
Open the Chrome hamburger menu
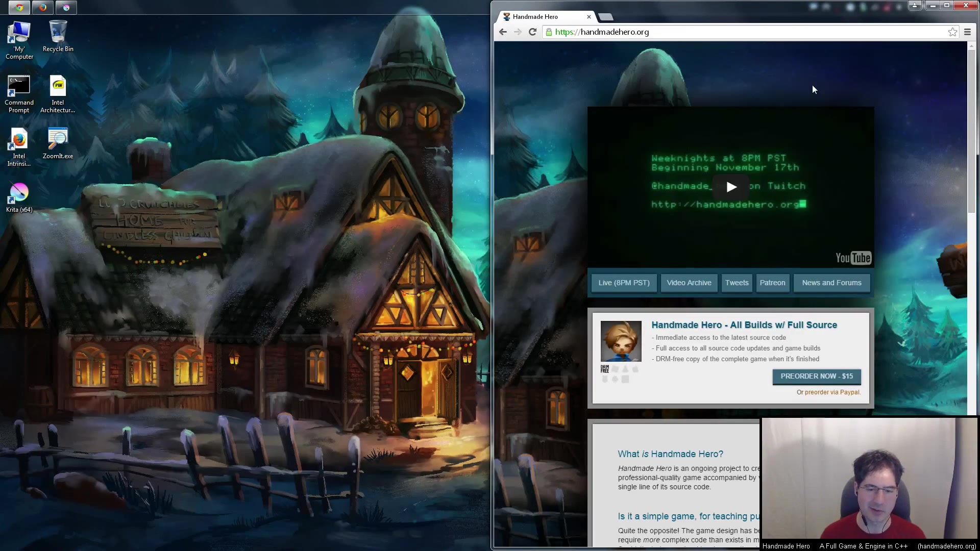pos(967,32)
